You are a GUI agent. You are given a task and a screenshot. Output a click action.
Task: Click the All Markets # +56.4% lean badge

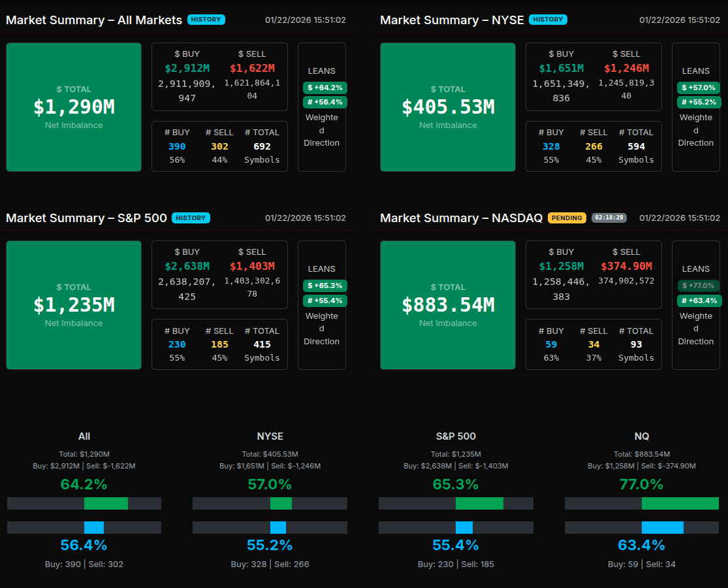coord(324,102)
